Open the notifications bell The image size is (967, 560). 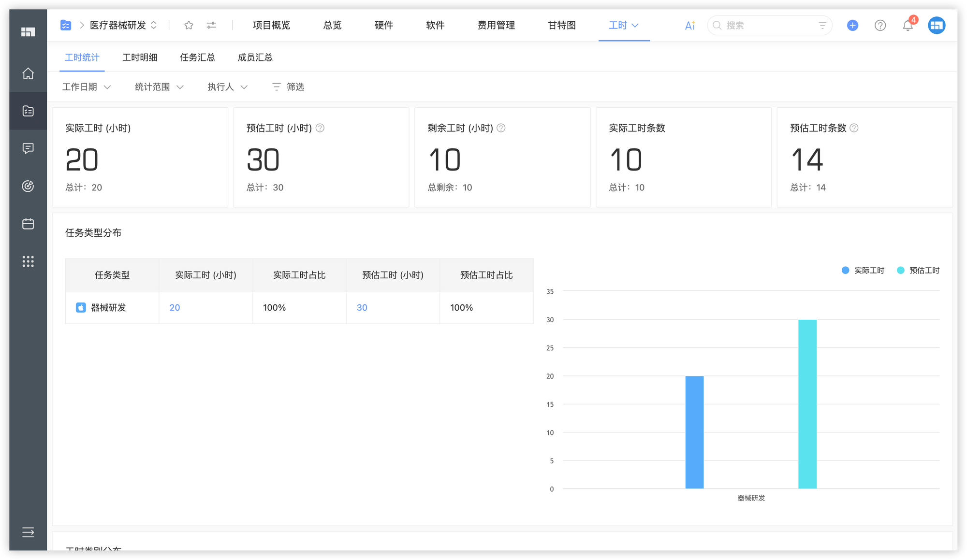(908, 26)
